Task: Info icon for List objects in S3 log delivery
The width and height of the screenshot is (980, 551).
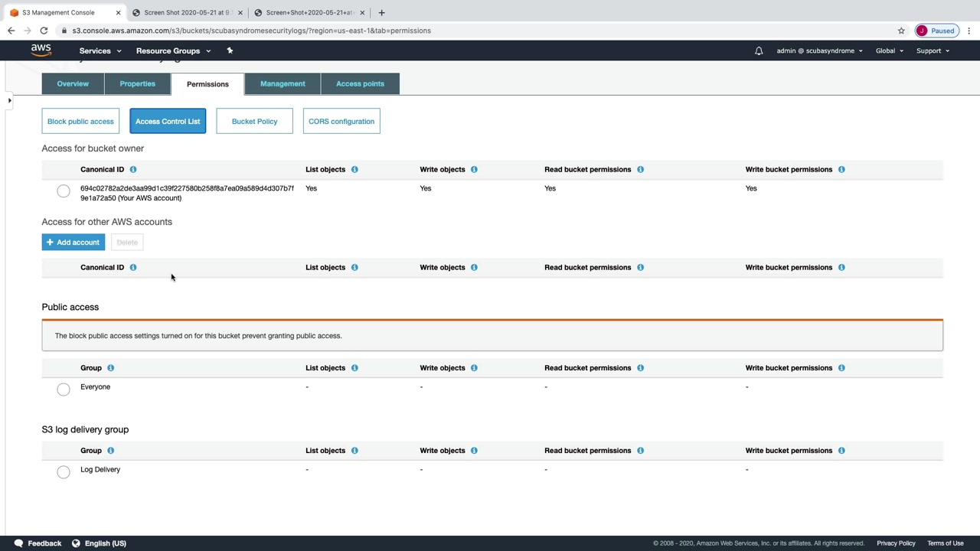Action: [354, 450]
